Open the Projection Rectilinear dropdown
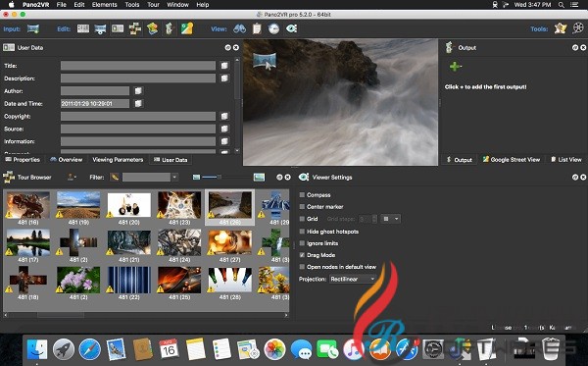588x366 pixels. tap(353, 279)
